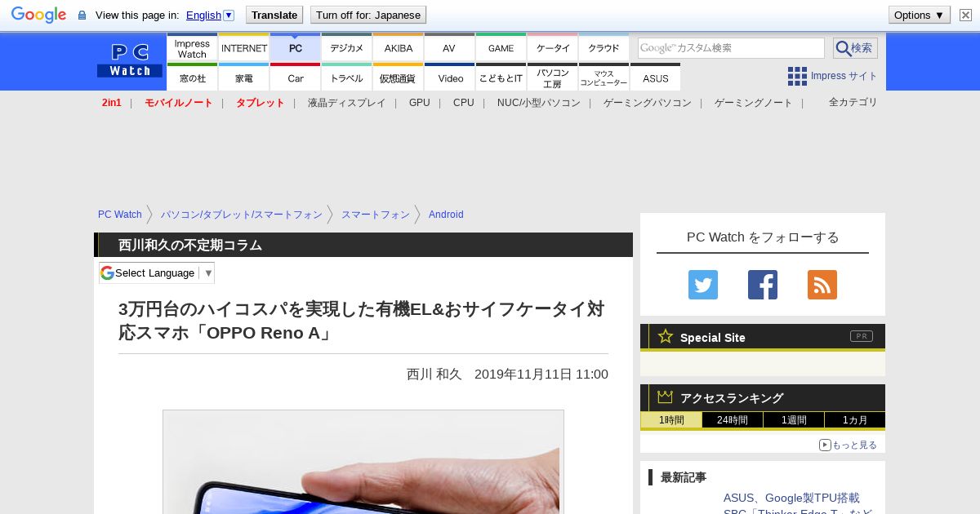The height and width of the screenshot is (514, 980).
Task: Open the ASUS navigation tab
Action: coord(656,78)
